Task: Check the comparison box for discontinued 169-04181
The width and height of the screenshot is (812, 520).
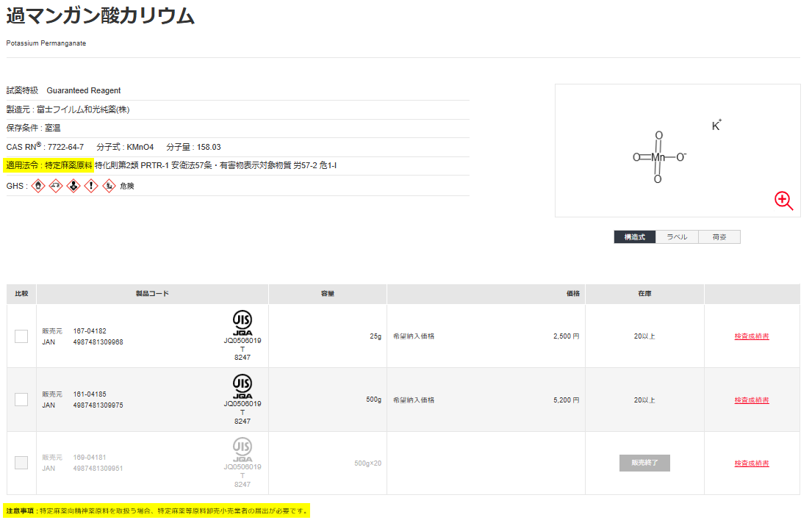Action: pyautogui.click(x=21, y=463)
